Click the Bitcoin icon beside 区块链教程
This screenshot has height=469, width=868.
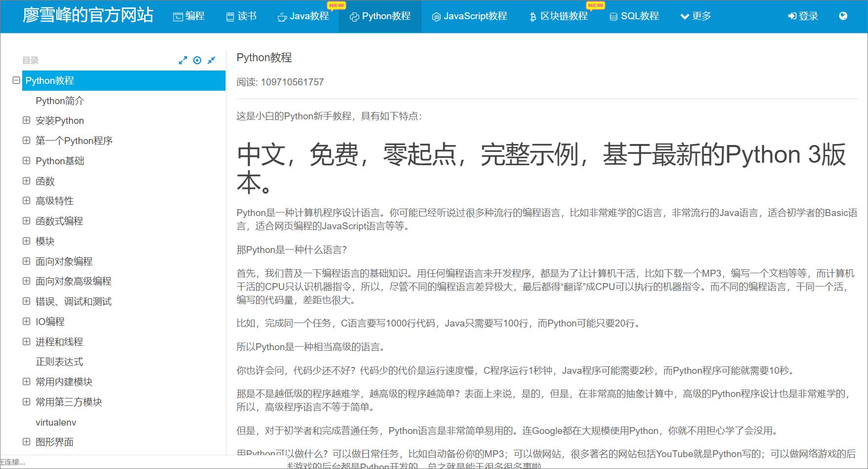(x=532, y=16)
